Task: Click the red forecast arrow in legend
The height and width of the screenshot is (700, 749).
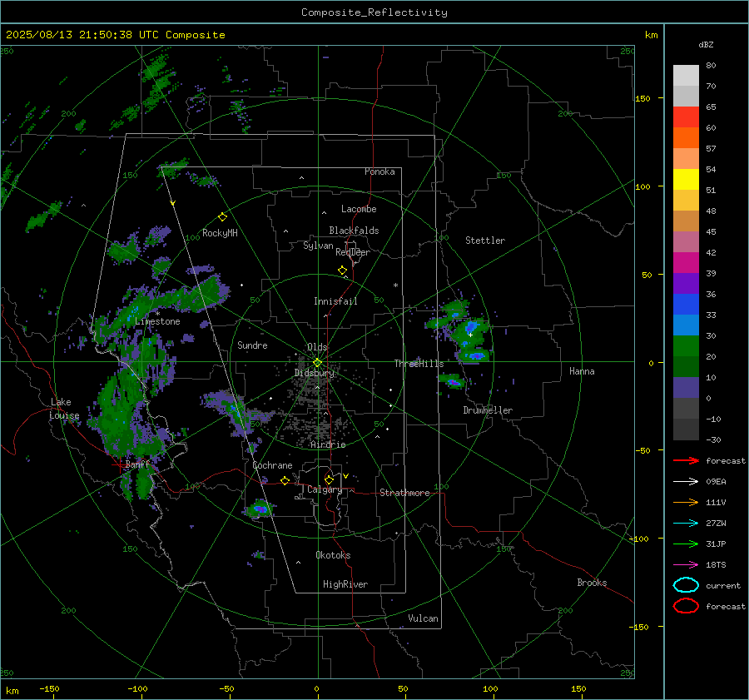Action: coord(686,460)
